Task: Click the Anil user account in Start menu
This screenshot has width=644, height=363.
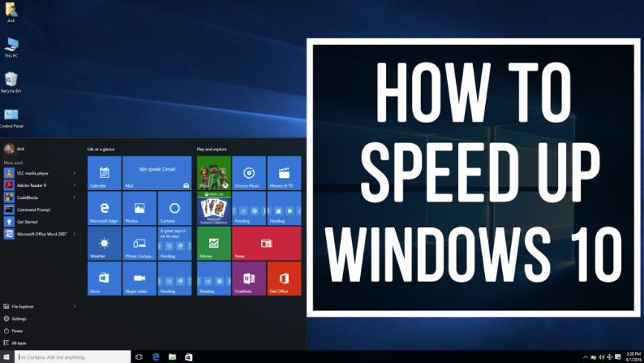Action: (x=15, y=149)
